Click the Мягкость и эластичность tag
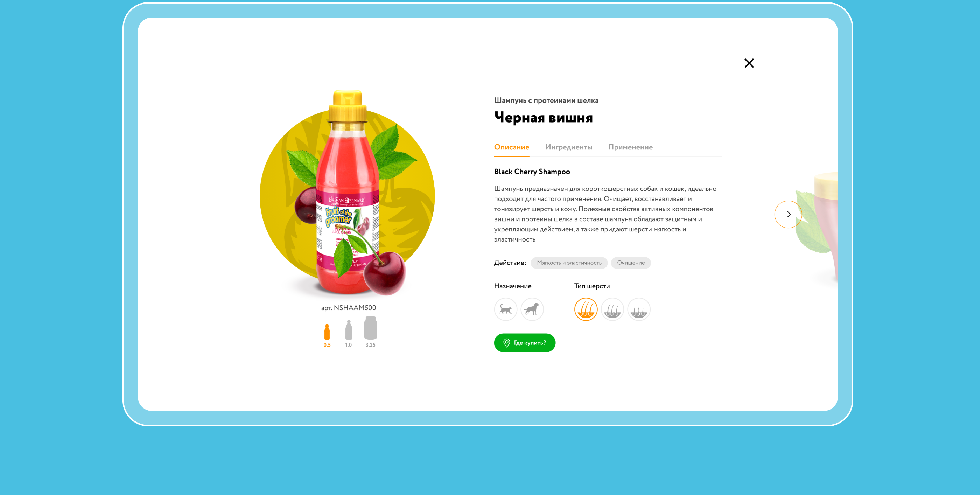Image resolution: width=980 pixels, height=495 pixels. 569,263
